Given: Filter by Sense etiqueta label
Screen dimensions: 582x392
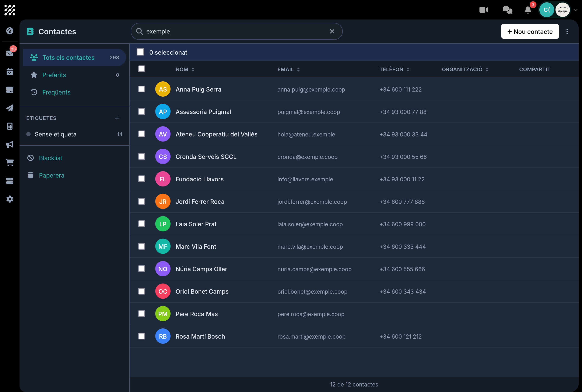Looking at the screenshot, I should [74, 134].
